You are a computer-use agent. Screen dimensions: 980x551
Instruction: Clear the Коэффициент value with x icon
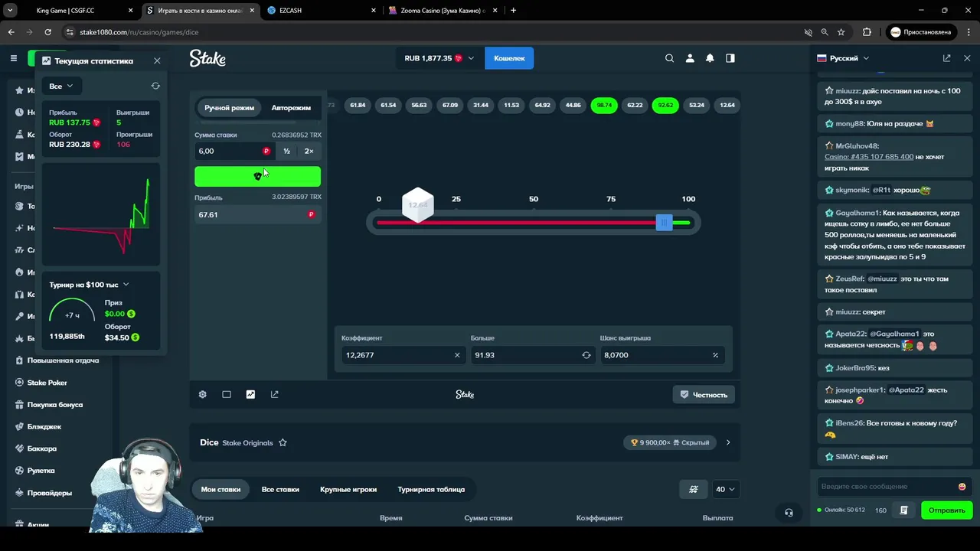(457, 355)
